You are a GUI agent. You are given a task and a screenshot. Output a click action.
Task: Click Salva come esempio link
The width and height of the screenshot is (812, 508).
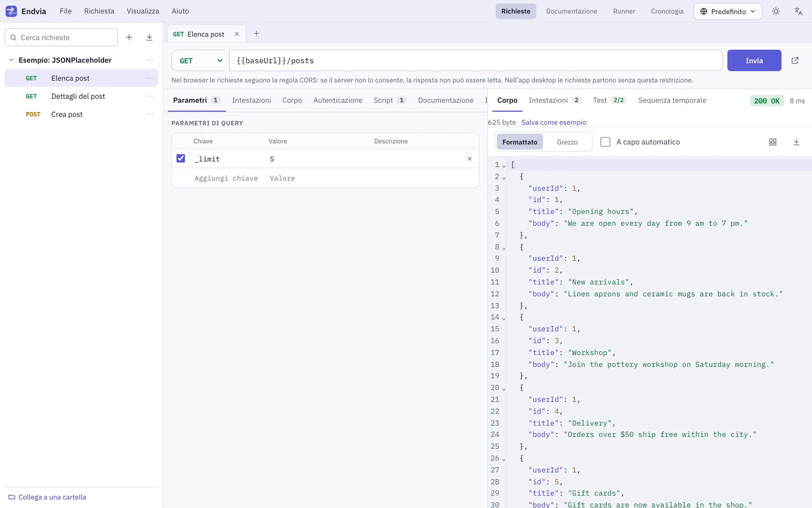(554, 122)
